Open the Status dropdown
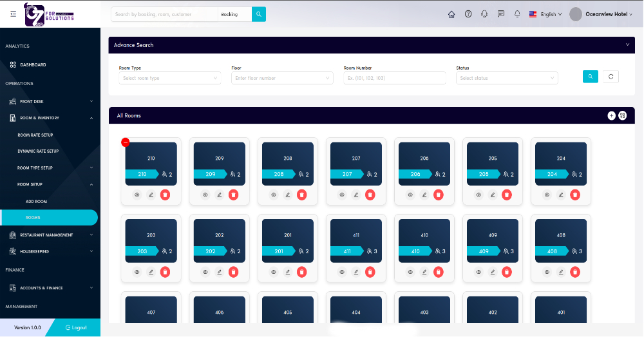This screenshot has width=644, height=337. (x=507, y=78)
